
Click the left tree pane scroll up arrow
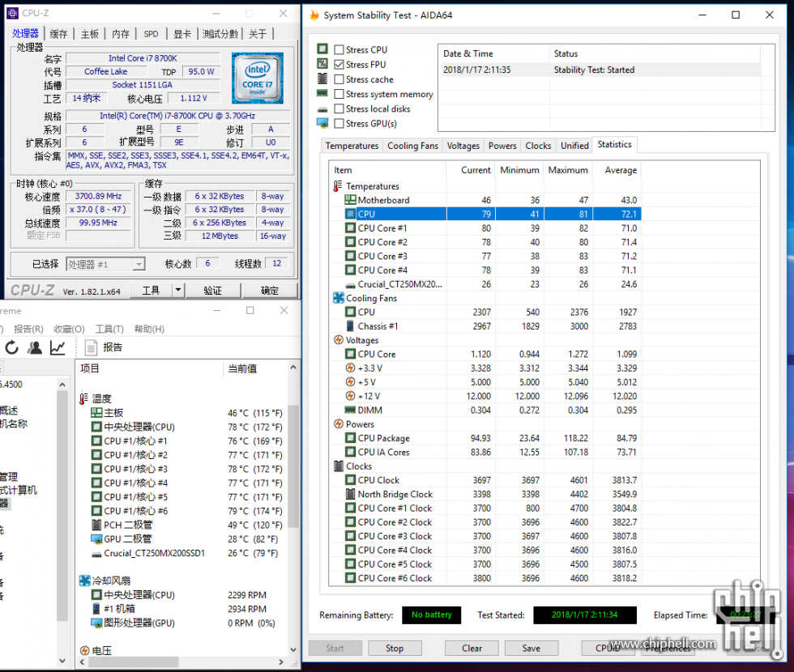(x=62, y=385)
